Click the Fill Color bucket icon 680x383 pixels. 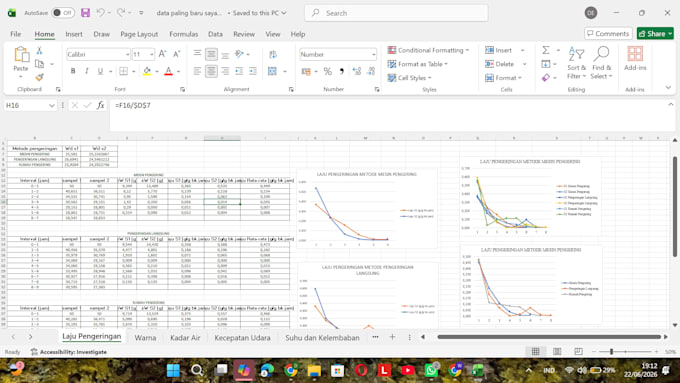[147, 71]
